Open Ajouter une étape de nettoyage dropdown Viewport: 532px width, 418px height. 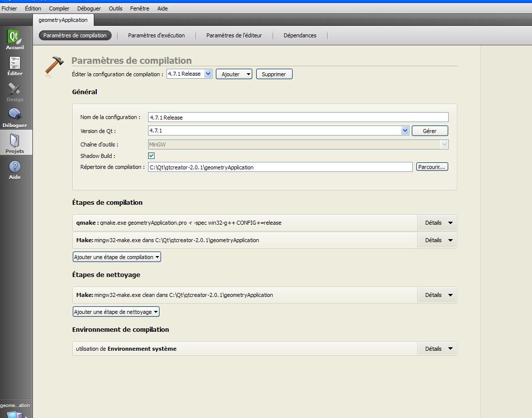tap(116, 312)
